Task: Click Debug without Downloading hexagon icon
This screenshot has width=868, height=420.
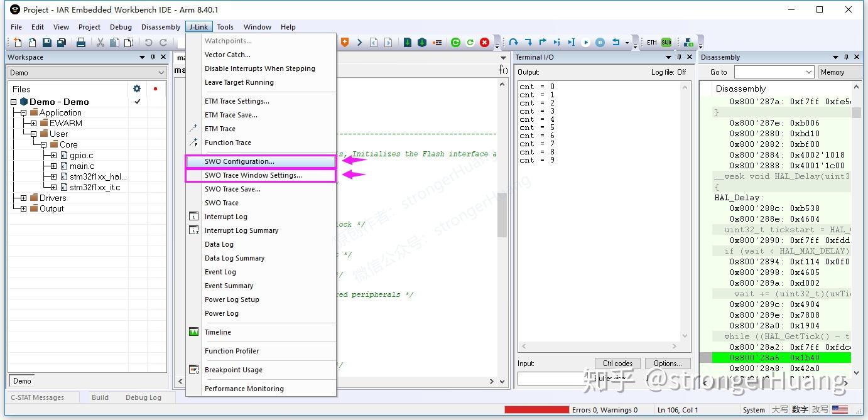Action: point(422,42)
